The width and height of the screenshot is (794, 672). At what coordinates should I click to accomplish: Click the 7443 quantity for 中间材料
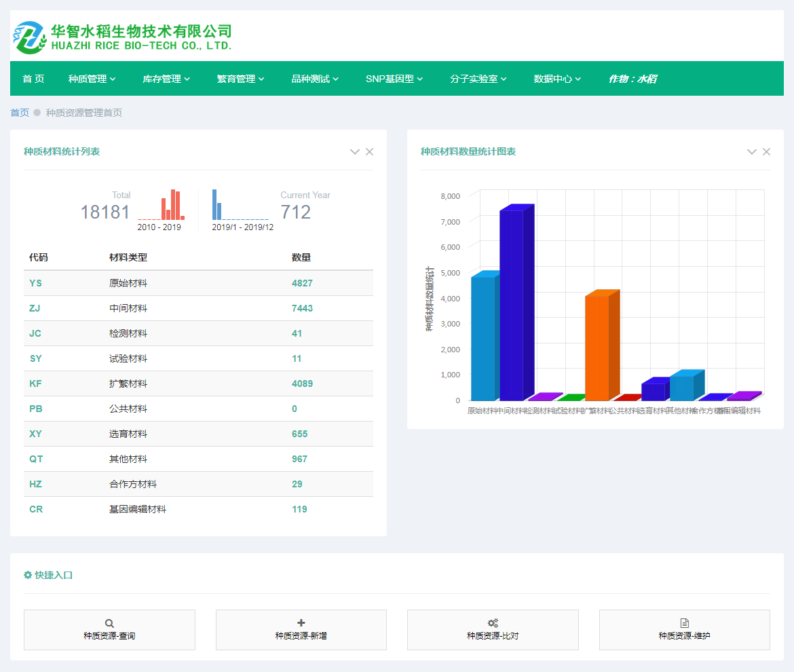[302, 308]
